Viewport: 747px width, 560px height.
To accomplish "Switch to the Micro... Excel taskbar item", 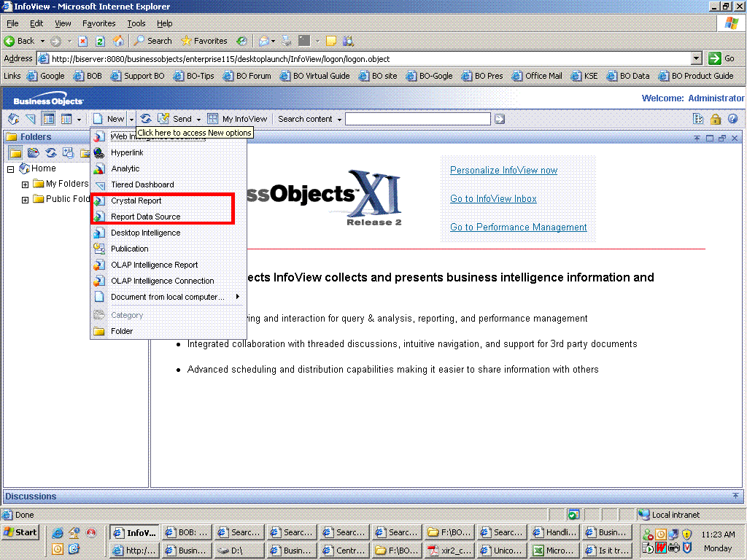I will point(554,551).
